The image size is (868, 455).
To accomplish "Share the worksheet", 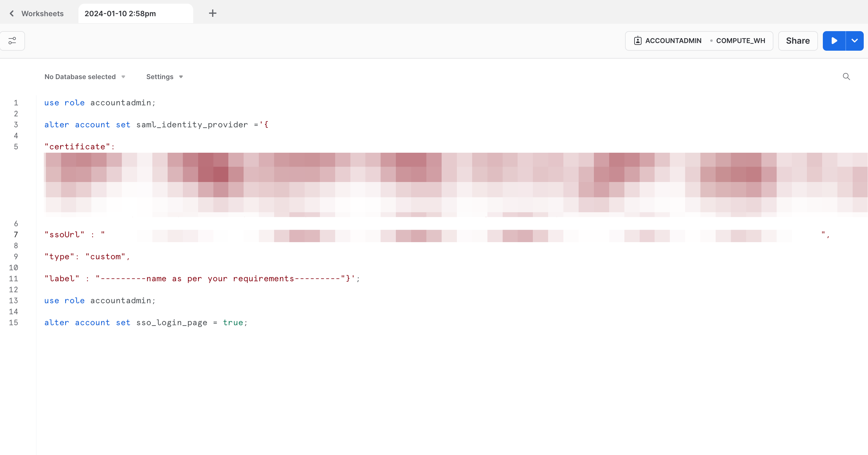I will click(x=798, y=41).
